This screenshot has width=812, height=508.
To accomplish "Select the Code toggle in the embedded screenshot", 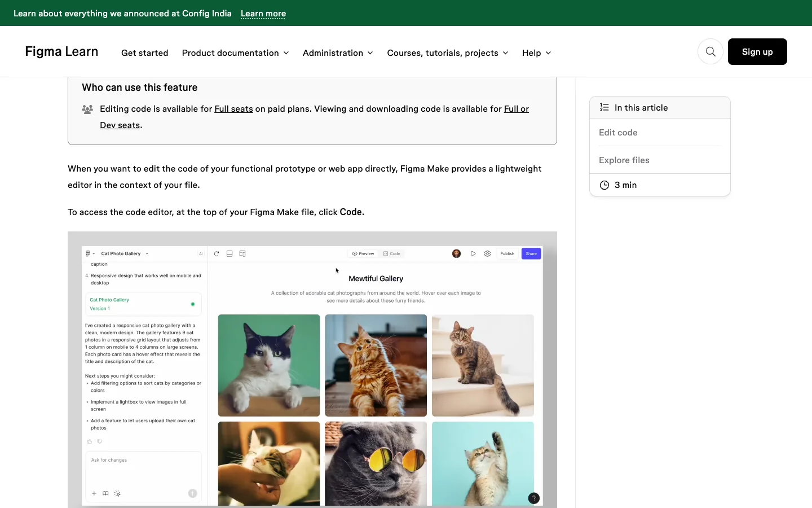I will click(392, 254).
